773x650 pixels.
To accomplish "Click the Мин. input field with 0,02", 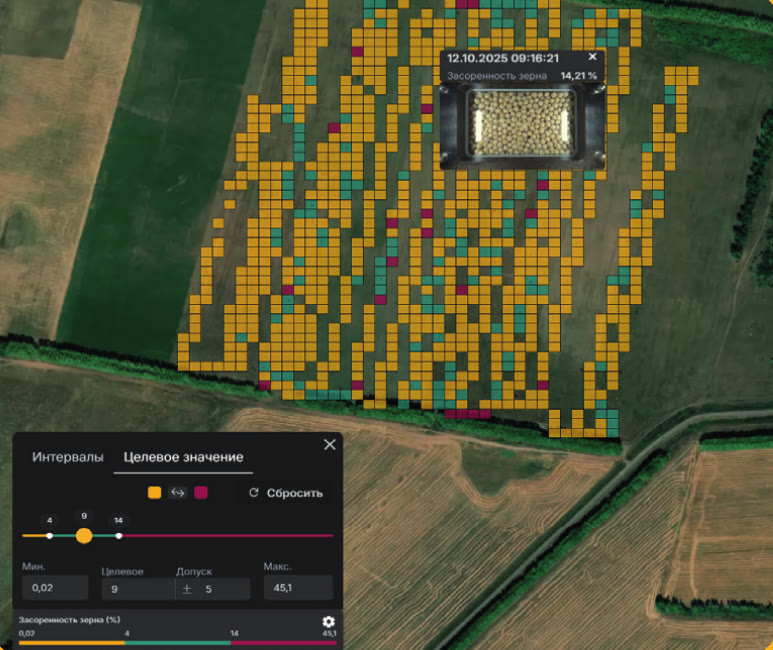I will point(55,588).
